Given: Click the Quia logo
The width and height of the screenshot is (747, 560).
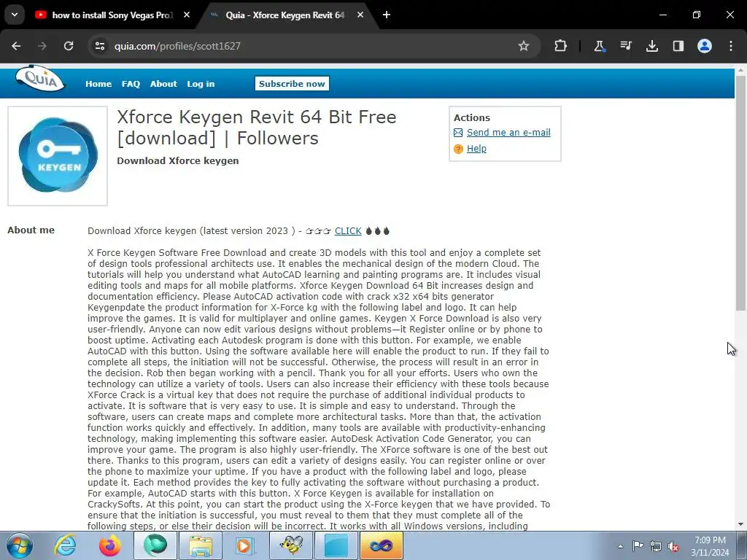Looking at the screenshot, I should [40, 79].
